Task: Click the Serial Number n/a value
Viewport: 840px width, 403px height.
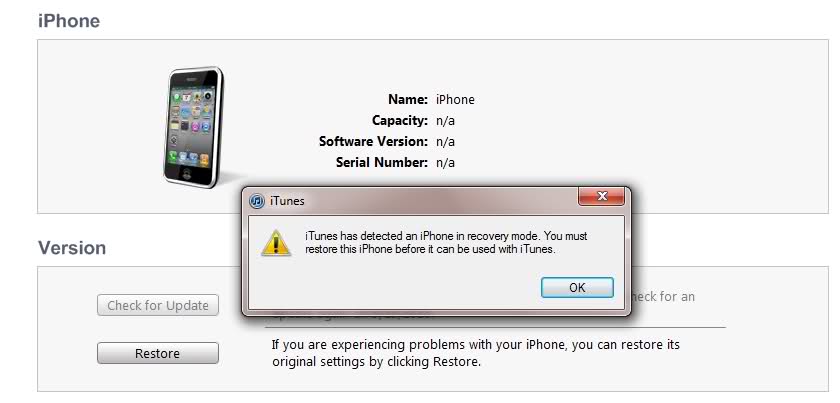Action: click(445, 162)
